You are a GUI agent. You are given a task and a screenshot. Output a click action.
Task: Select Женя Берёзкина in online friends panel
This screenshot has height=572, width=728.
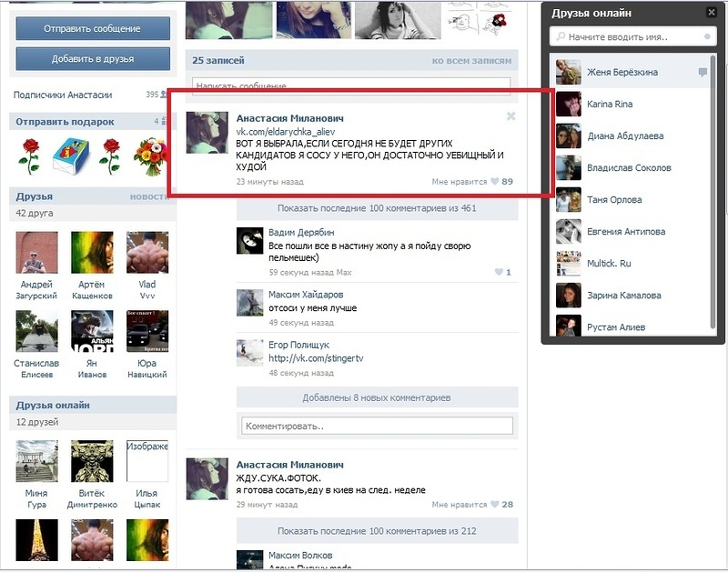coord(631,72)
